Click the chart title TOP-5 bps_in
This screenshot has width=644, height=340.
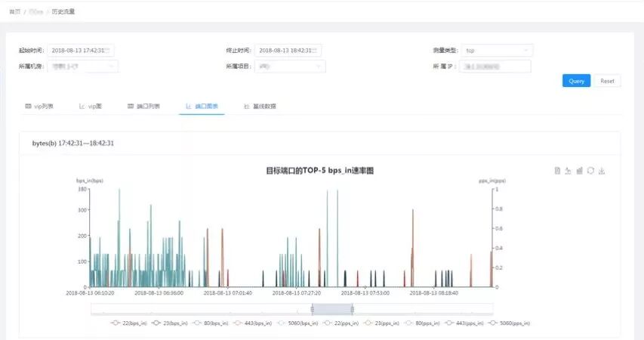[320, 171]
